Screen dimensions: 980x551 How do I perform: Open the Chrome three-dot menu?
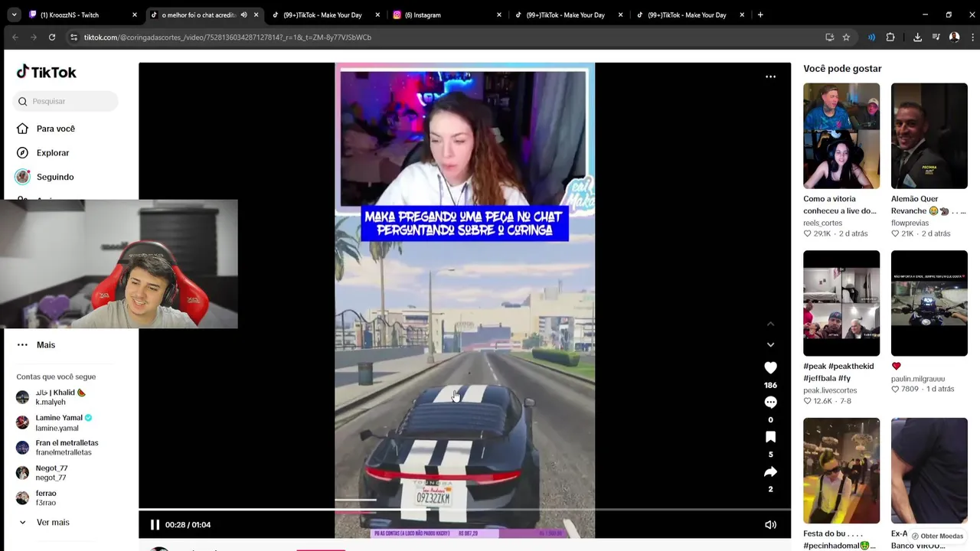click(972, 37)
